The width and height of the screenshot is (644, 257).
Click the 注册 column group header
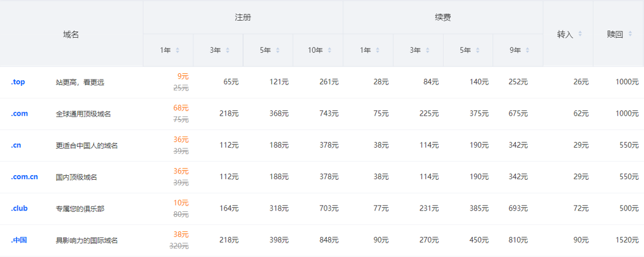tap(243, 18)
